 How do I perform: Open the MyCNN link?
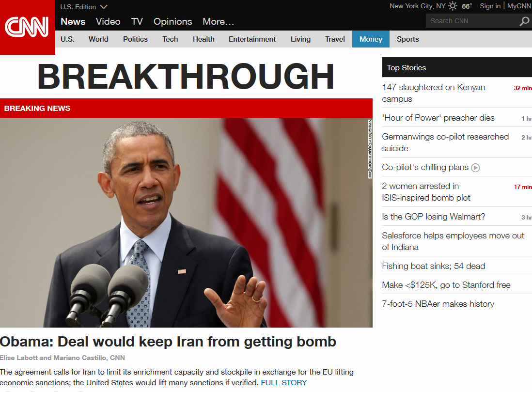pyautogui.click(x=519, y=6)
